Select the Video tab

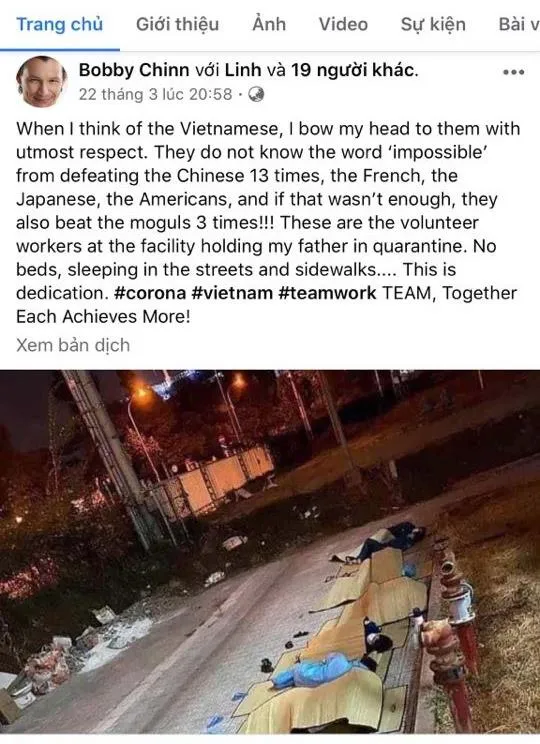point(343,25)
